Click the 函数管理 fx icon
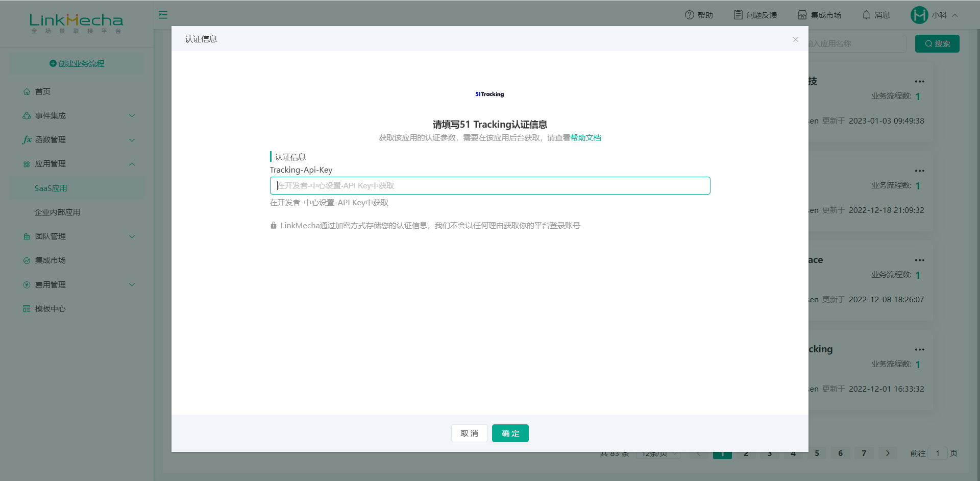The height and width of the screenshot is (481, 980). point(27,139)
